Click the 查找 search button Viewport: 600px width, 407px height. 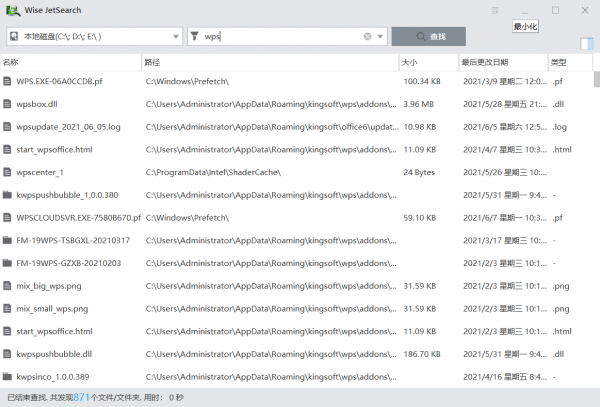[x=429, y=36]
